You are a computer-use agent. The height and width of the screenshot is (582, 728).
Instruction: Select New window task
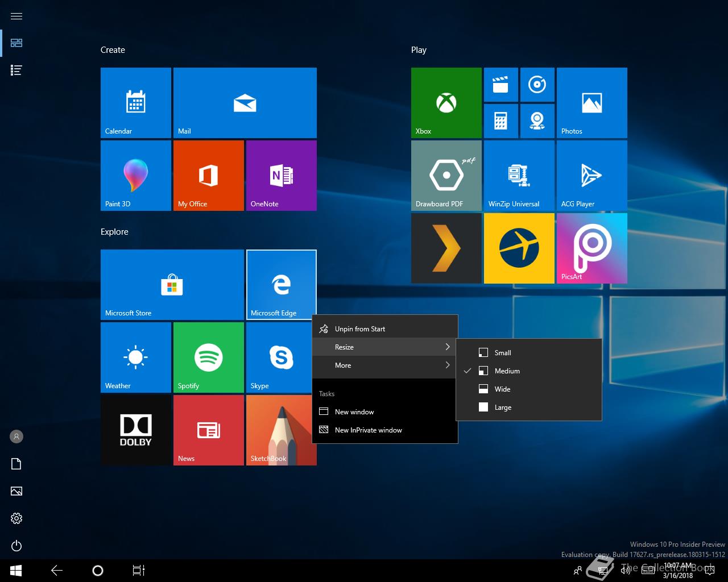click(x=385, y=412)
